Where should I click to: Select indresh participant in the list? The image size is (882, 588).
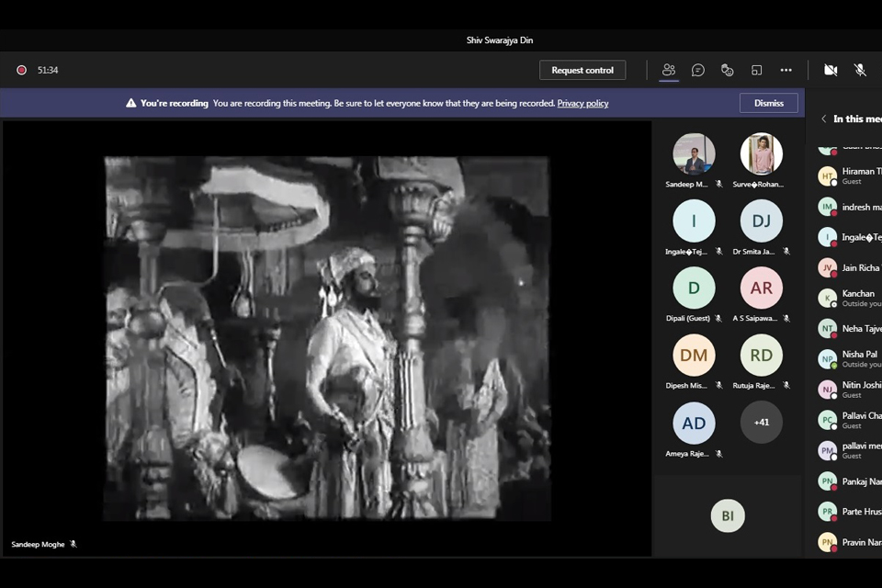pos(848,207)
